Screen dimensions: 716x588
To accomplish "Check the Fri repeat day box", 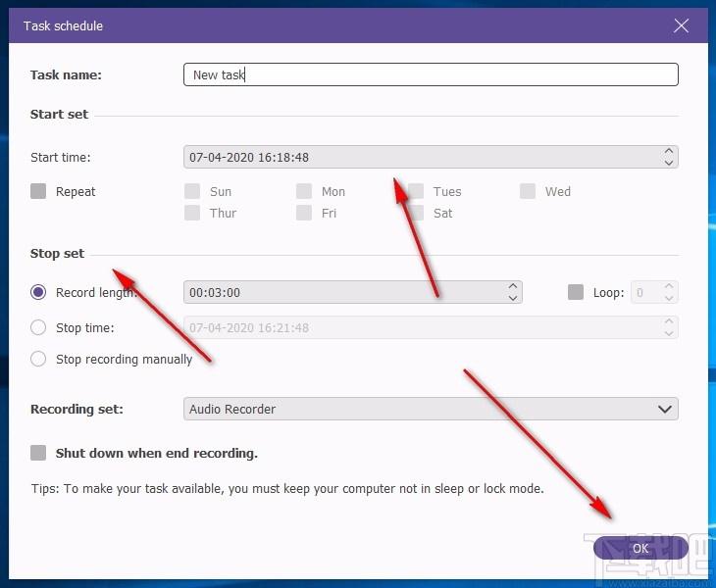I will coord(304,213).
